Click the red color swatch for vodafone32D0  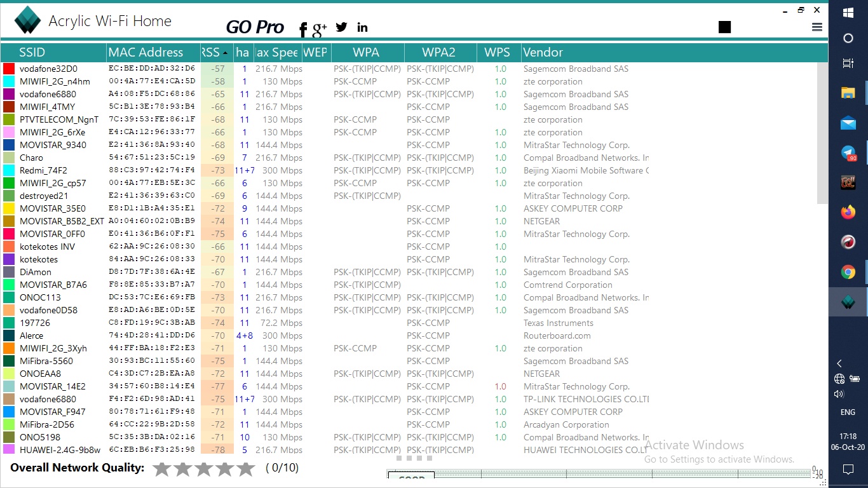click(x=9, y=69)
